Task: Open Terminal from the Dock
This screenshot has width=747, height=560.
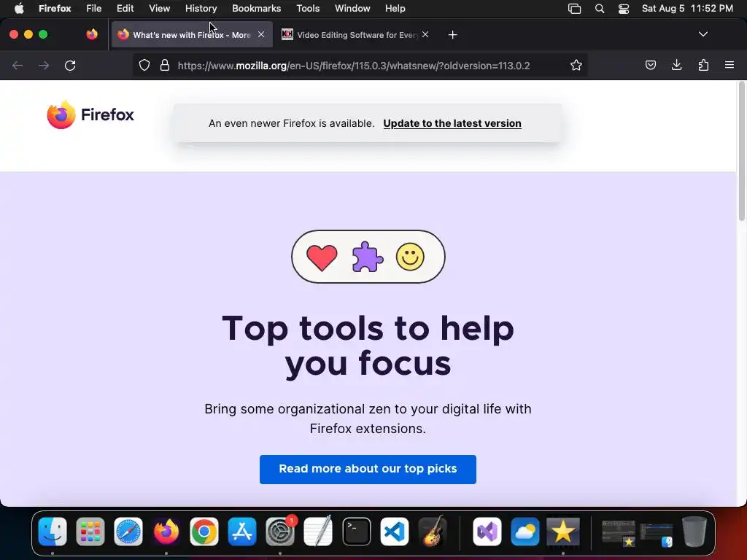Action: point(356,532)
